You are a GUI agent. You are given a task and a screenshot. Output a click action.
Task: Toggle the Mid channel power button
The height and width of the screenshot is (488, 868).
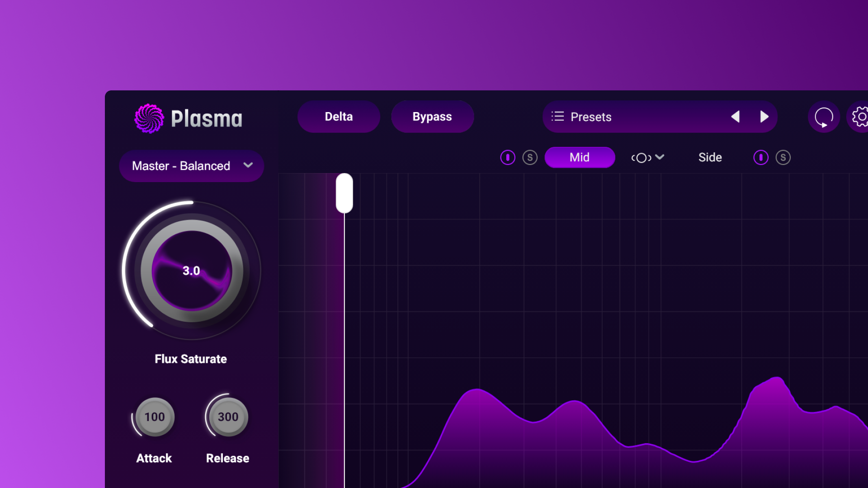coord(508,157)
